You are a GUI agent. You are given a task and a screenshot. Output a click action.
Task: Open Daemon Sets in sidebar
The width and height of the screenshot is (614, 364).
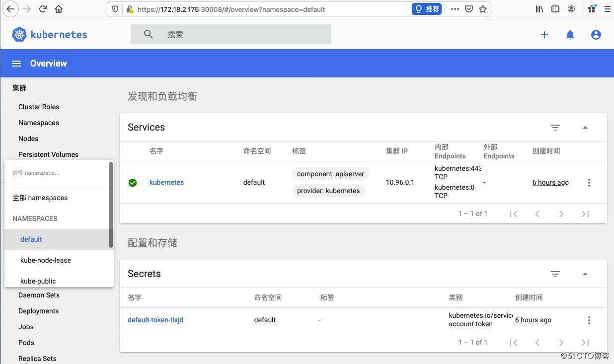coord(39,295)
